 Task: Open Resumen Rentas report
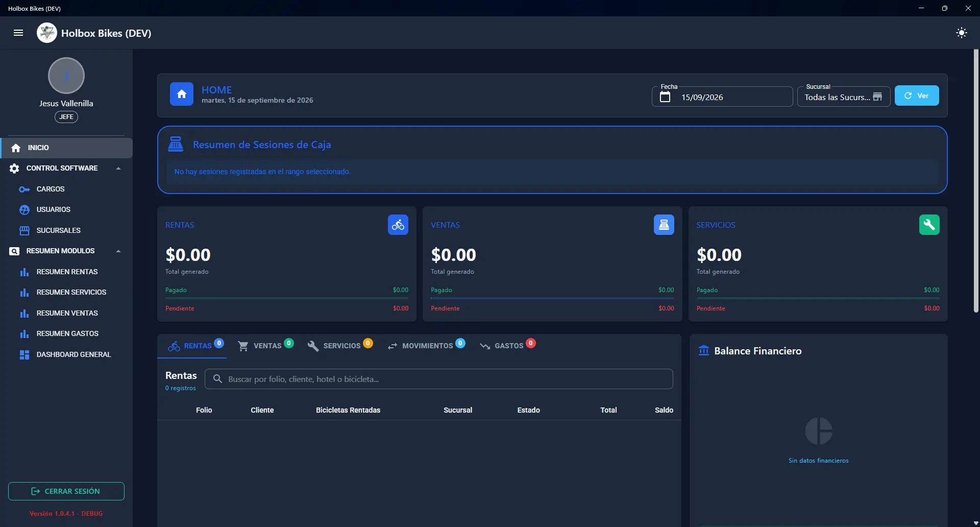(66, 272)
